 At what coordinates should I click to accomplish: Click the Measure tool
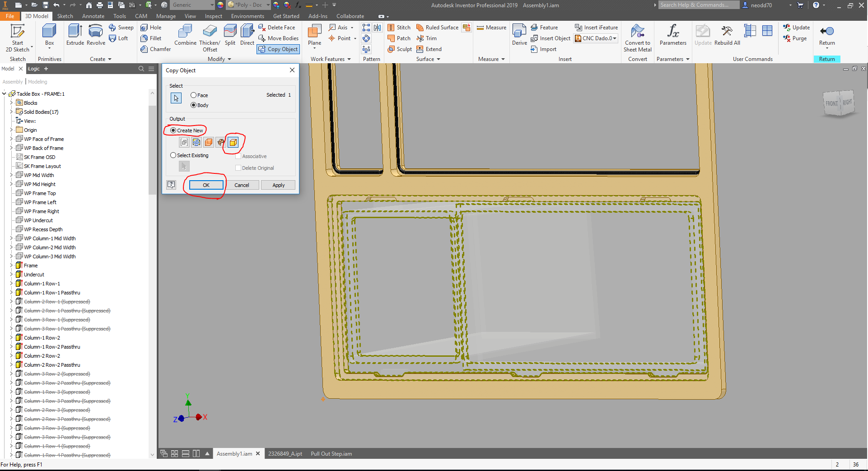click(492, 28)
